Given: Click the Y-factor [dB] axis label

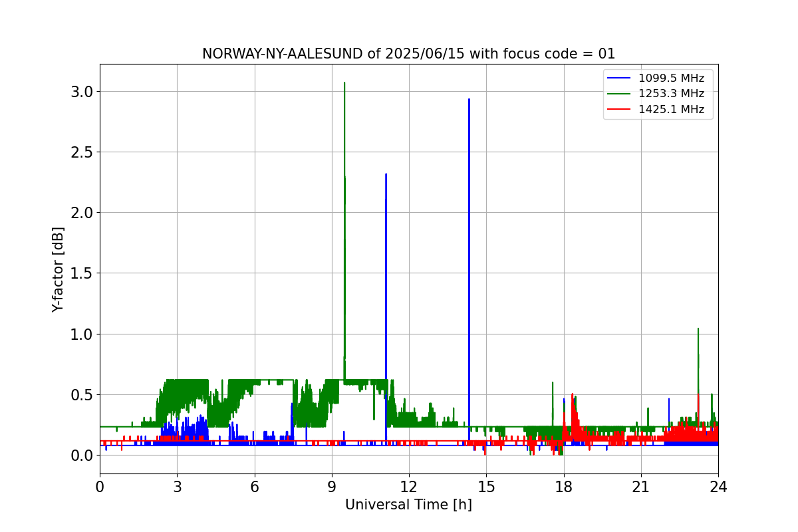Looking at the screenshot, I should pos(59,269).
